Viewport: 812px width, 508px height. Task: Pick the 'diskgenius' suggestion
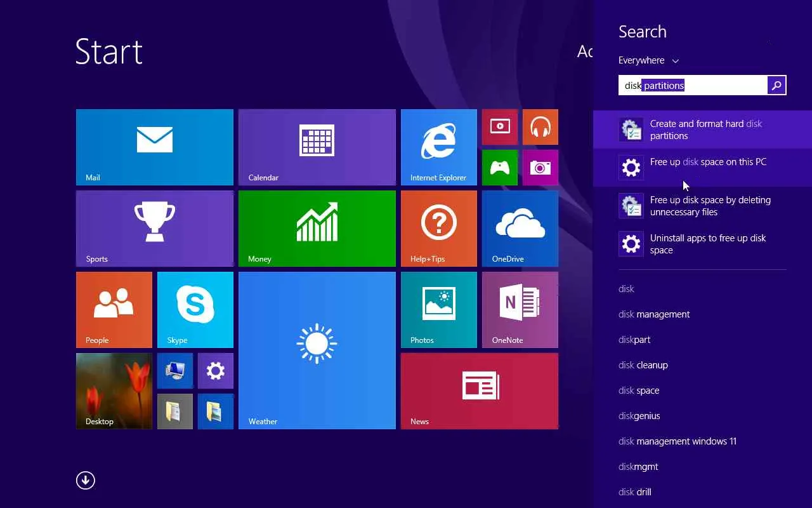pos(639,416)
